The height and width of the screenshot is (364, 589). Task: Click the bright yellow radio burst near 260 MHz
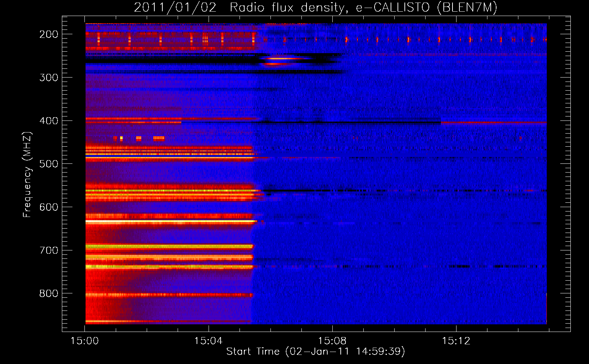pyautogui.click(x=284, y=58)
